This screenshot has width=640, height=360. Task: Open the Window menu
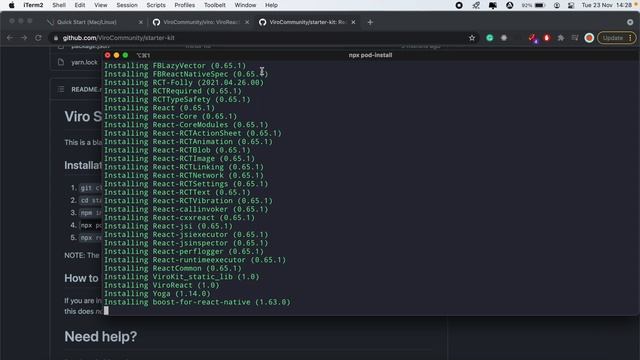(245, 5)
